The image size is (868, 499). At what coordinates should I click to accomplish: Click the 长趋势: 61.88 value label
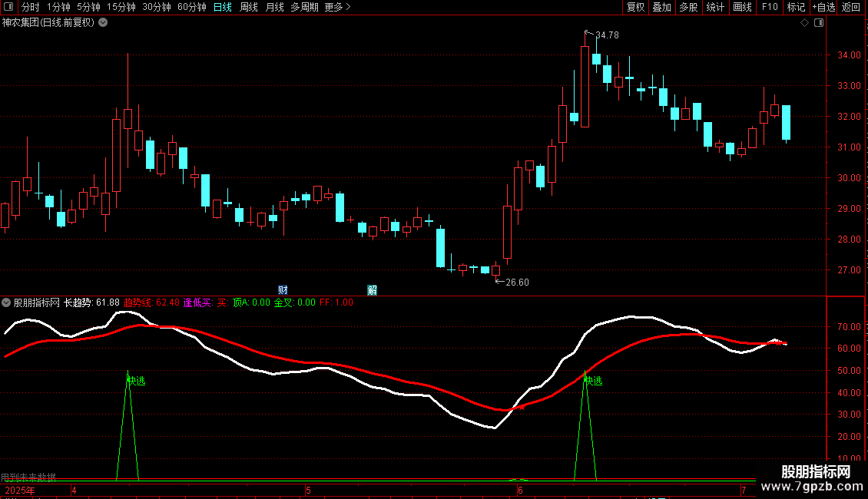(91, 302)
